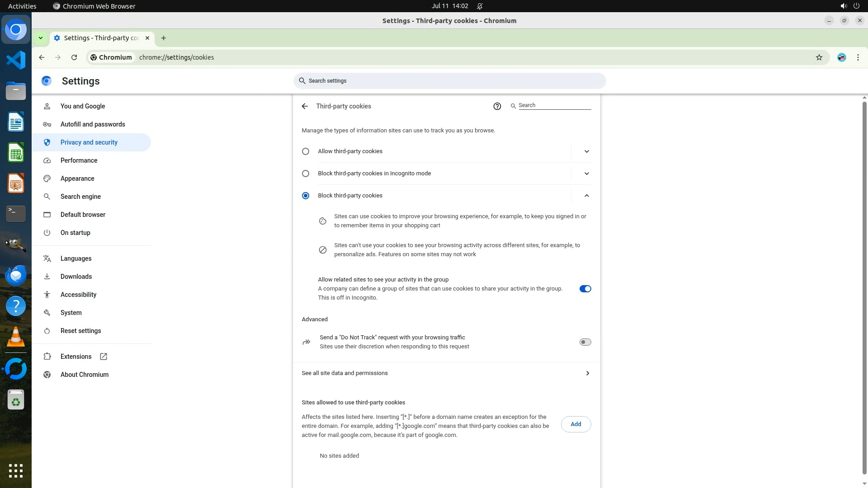
Task: Go to the Downloads settings section
Action: (x=76, y=277)
